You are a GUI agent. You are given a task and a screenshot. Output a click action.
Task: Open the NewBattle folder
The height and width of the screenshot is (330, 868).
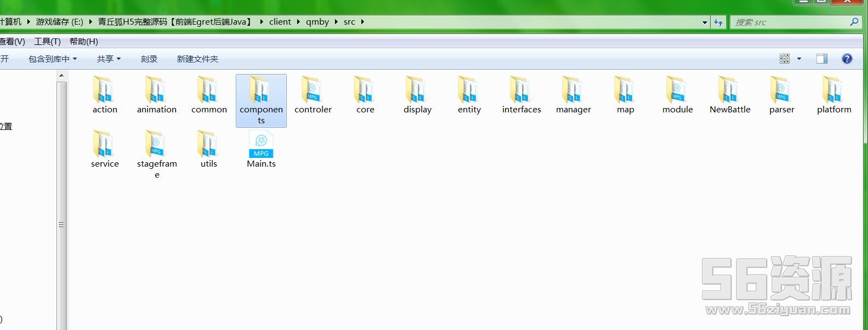pyautogui.click(x=729, y=90)
